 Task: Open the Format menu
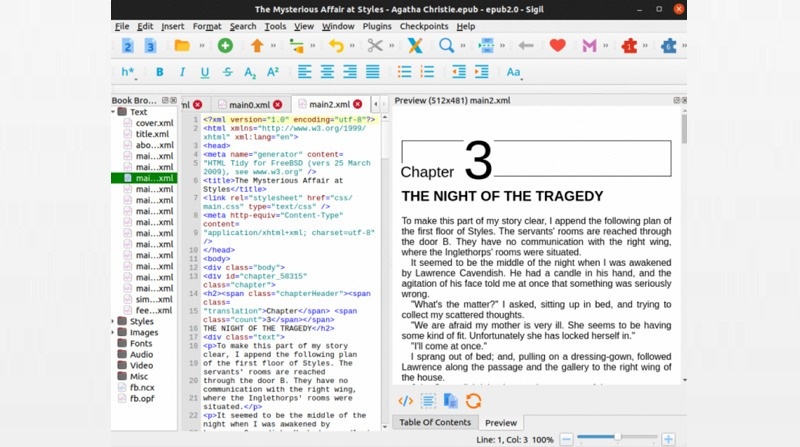click(207, 27)
